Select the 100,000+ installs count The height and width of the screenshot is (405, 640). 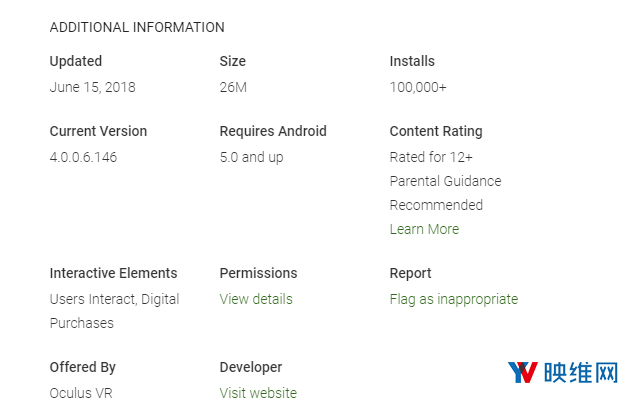point(418,87)
